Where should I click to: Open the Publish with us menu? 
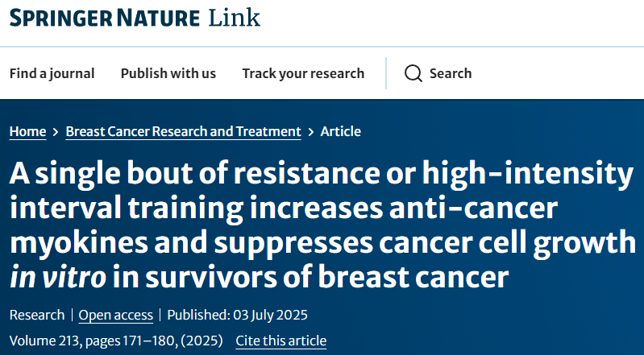(x=168, y=73)
